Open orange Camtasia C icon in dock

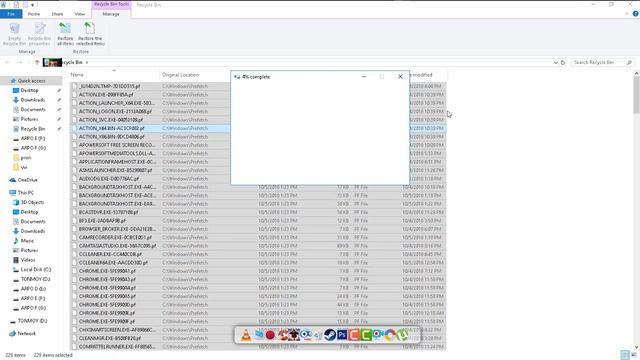tap(354, 335)
